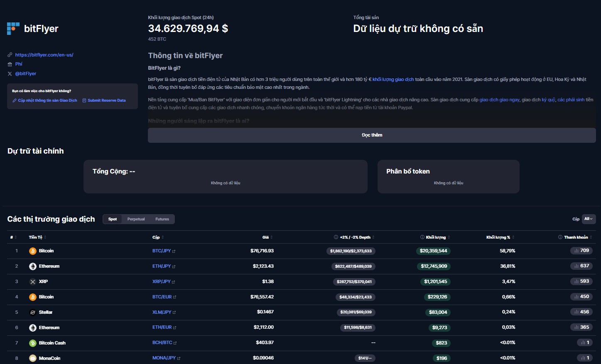Click the $12,745,909 volume value
Viewport: 601px width, 364px height.
pos(434,266)
